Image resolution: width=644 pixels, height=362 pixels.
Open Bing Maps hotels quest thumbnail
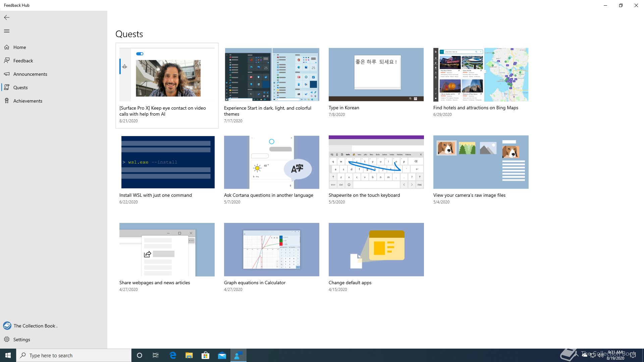[481, 74]
